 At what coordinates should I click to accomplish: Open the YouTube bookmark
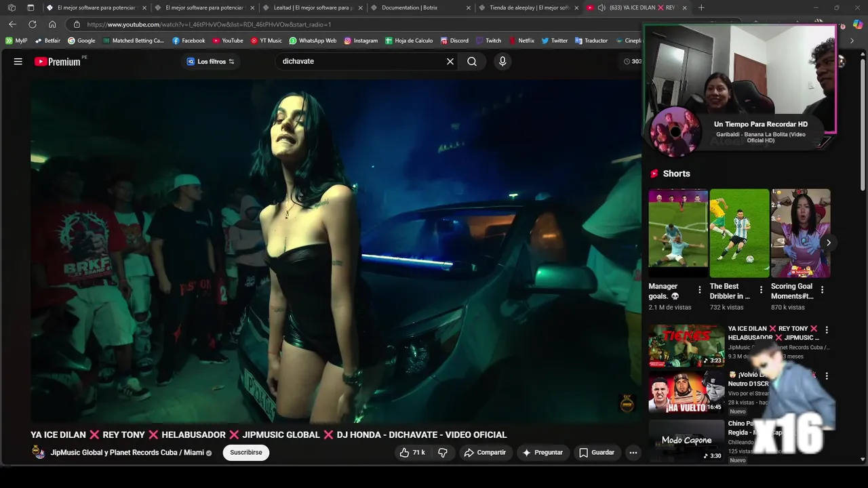(x=228, y=41)
